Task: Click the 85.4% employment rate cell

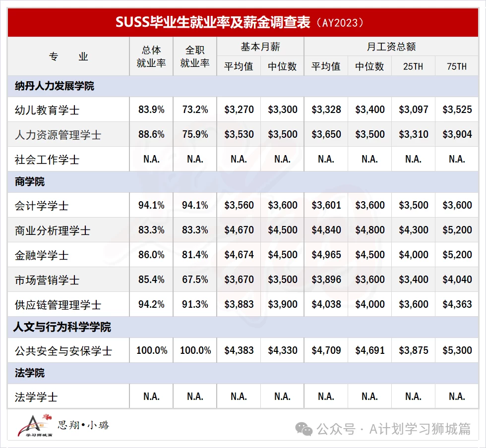Action: coord(151,280)
